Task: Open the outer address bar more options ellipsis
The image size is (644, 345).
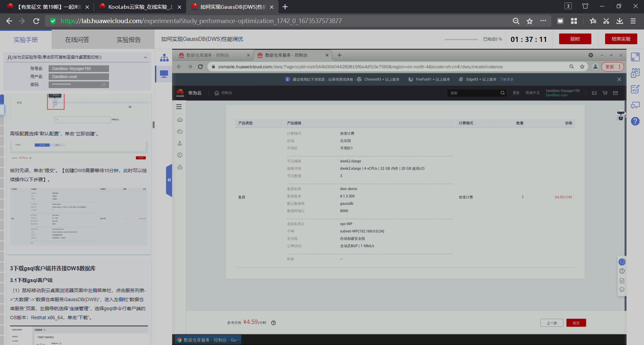Action: pyautogui.click(x=543, y=21)
